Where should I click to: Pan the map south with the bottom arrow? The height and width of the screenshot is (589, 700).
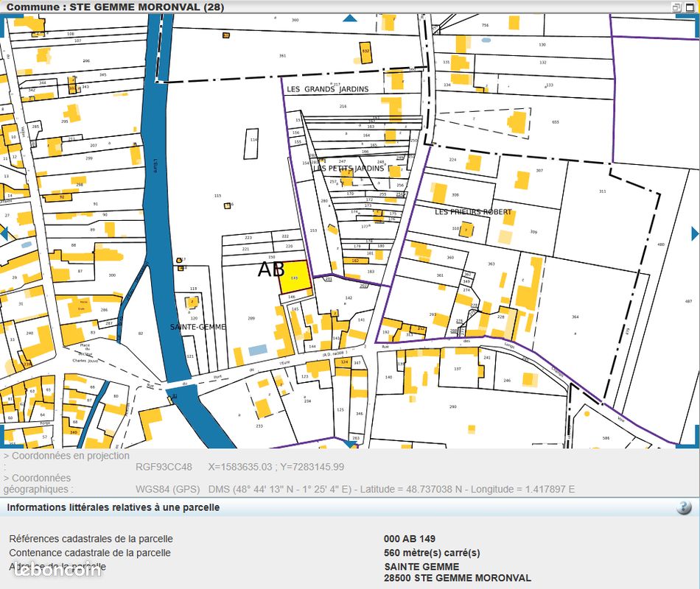click(x=350, y=445)
